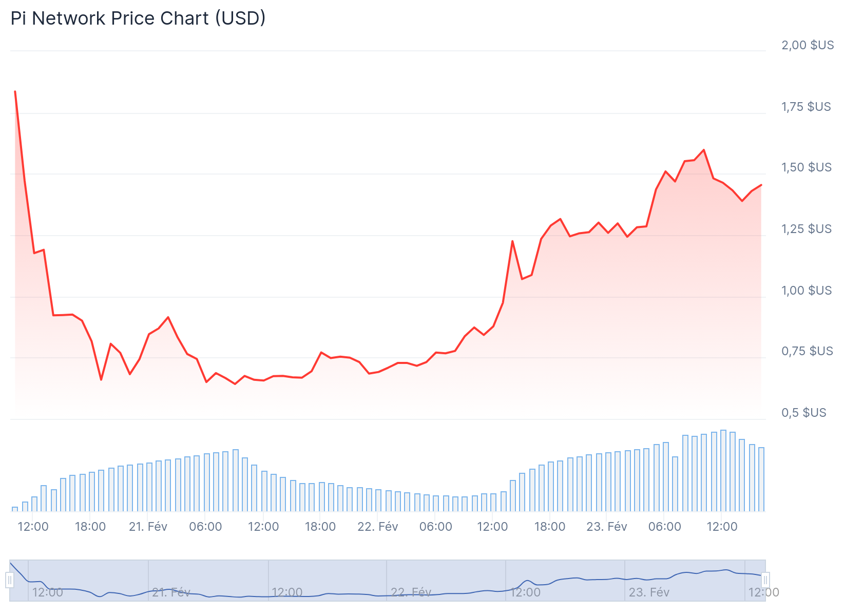Screen dimensions: 844x616
Task: Click the price line's starting point at far left
Action: pyautogui.click(x=15, y=91)
